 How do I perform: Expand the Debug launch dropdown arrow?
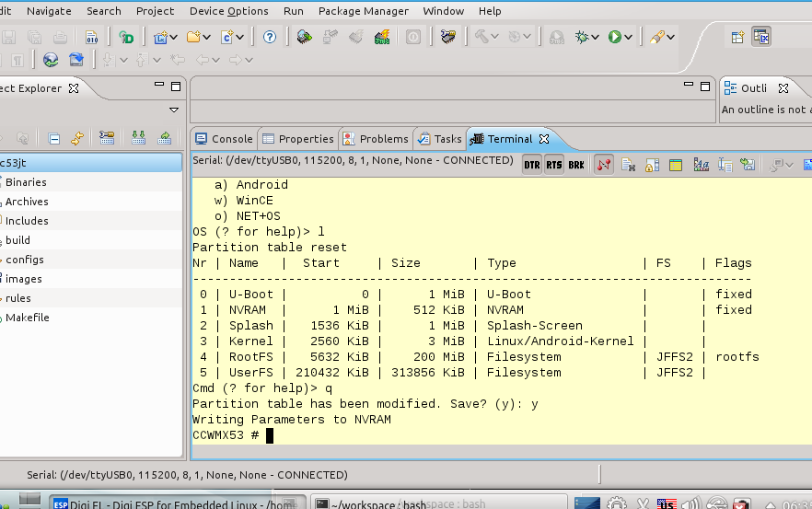click(x=595, y=38)
